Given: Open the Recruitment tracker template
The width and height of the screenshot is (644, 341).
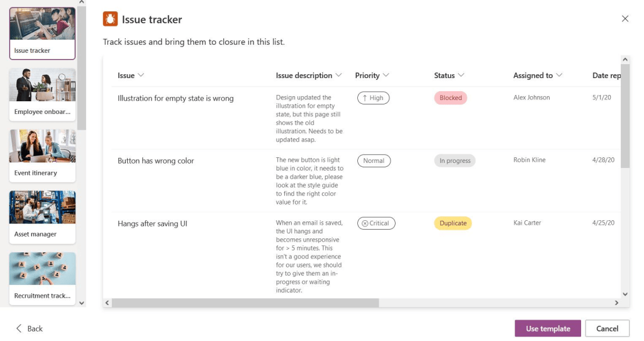Looking at the screenshot, I should pos(42,277).
